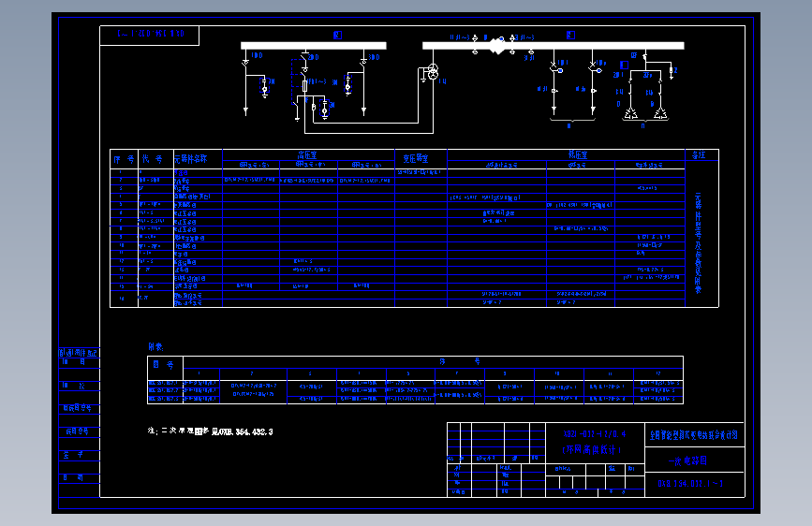Click the note referencing OXB.354.432.3
812x526 pixels.
click(x=210, y=431)
